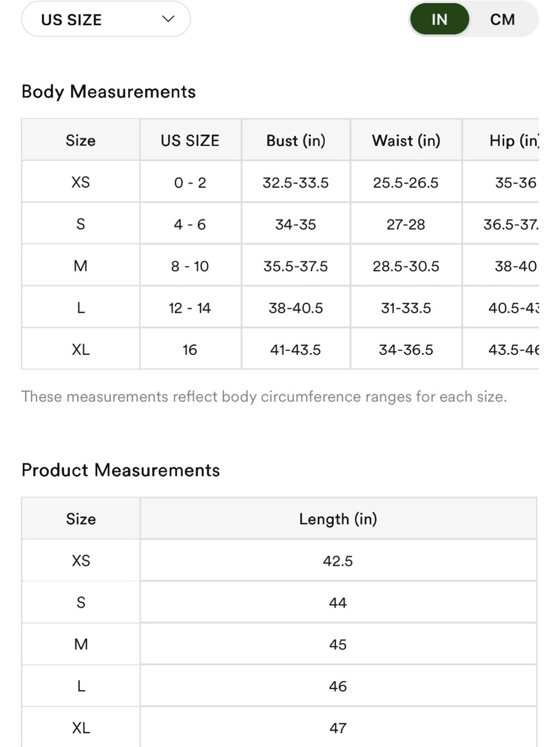Click the Length (in) column header
Screen dimensions: 560x747
pos(338,519)
